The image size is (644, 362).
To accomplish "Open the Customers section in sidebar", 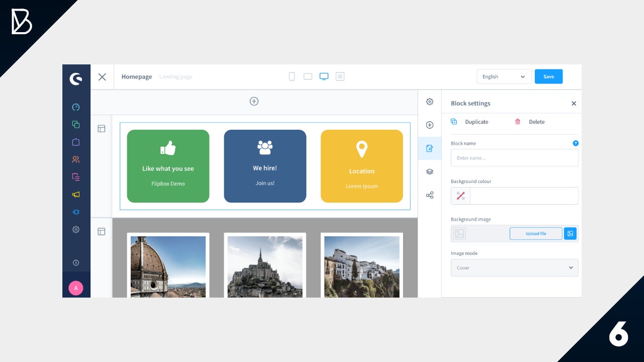I will coord(76,159).
